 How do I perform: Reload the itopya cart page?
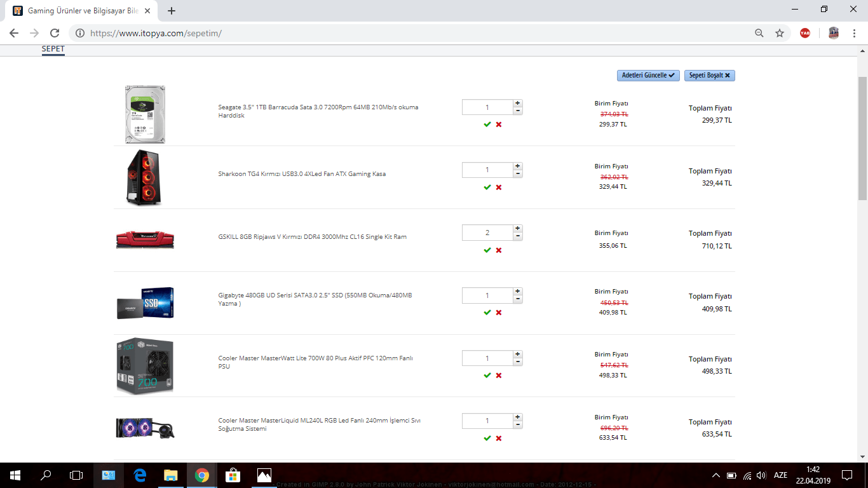(x=55, y=33)
